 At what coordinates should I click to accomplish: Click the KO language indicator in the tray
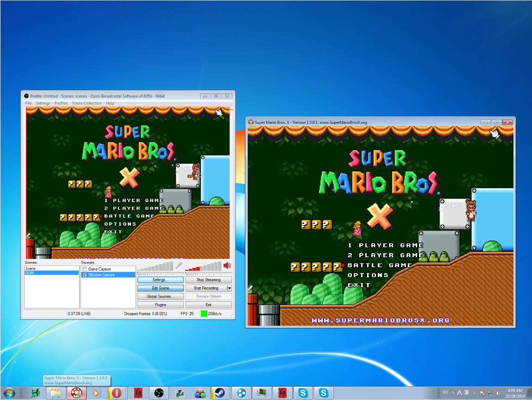pos(445,392)
